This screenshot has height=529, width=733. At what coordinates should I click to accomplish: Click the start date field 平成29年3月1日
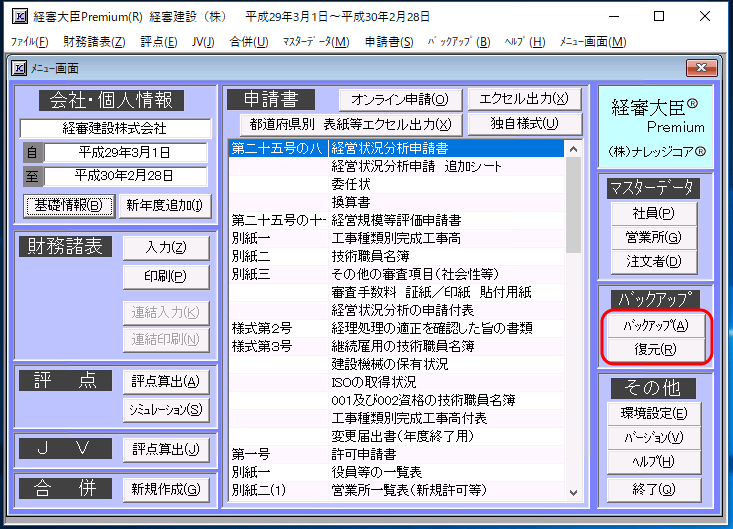pos(125,152)
